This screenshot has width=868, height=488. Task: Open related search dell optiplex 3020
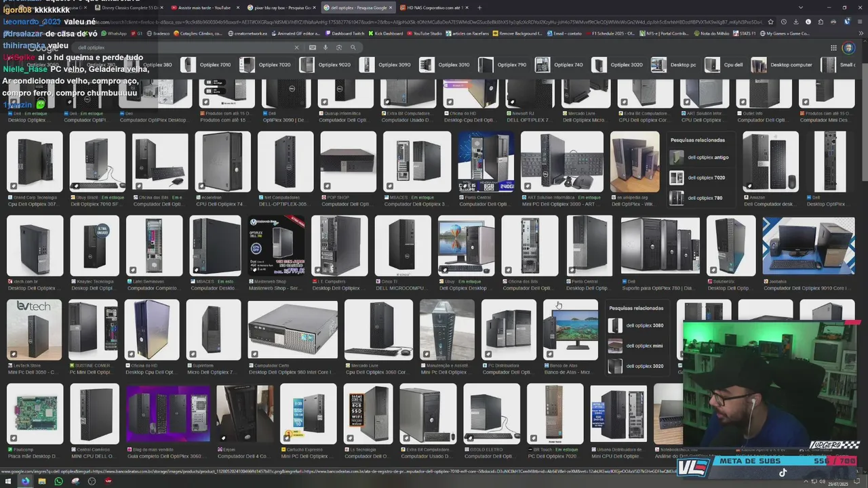(x=638, y=366)
